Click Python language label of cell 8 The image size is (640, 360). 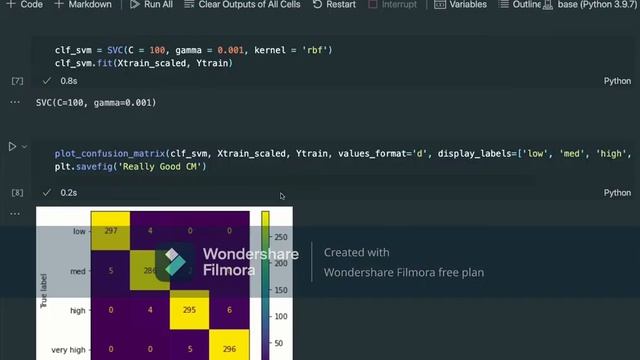pos(617,193)
